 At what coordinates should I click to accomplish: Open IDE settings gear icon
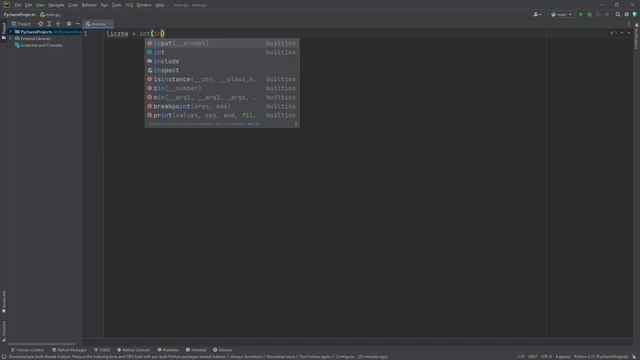pos(627,14)
